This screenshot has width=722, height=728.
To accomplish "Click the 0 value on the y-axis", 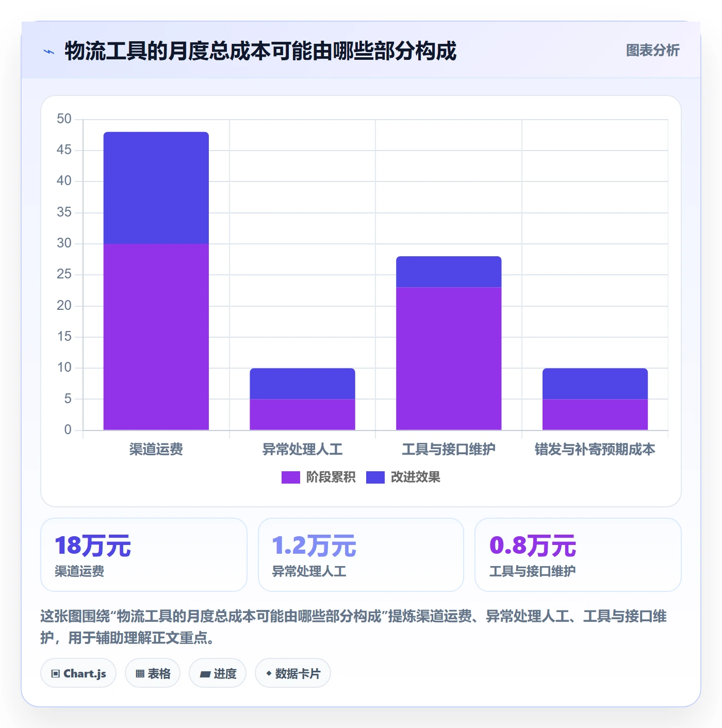I will [x=68, y=430].
